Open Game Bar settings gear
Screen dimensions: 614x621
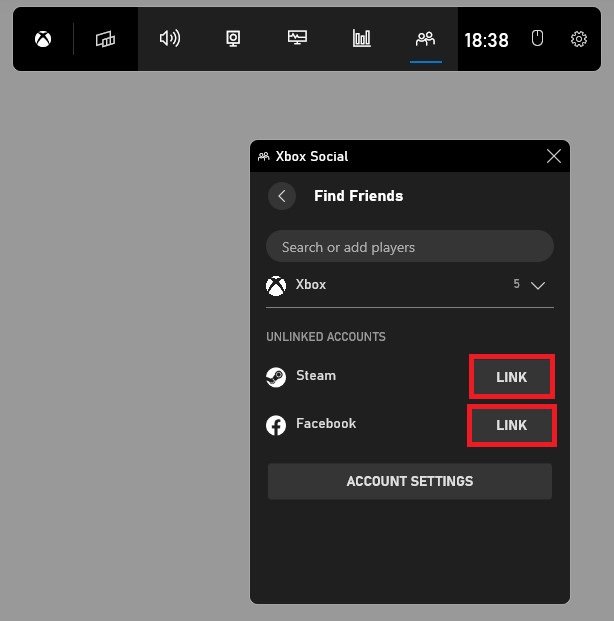579,39
